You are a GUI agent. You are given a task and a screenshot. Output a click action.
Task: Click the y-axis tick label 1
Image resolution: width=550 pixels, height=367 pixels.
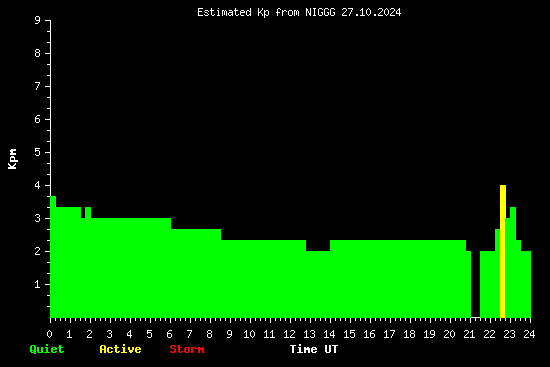[x=38, y=284]
